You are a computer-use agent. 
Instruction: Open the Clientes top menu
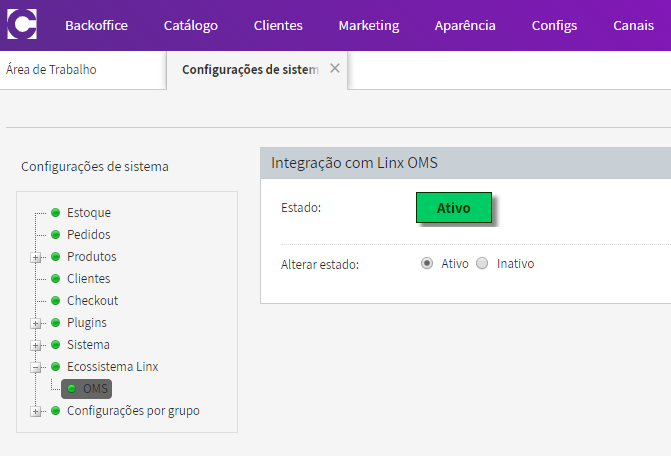click(x=278, y=26)
